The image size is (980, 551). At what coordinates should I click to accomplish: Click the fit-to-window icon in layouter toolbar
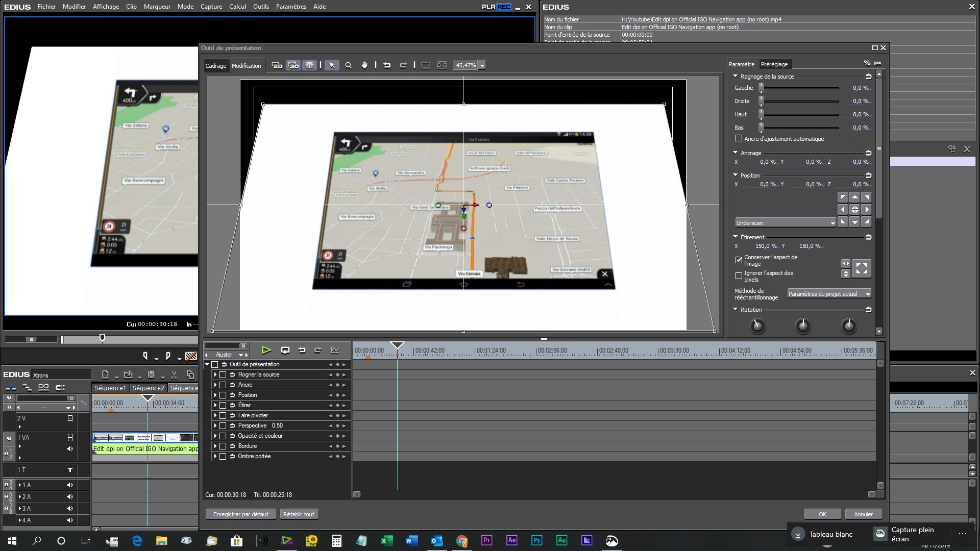[442, 65]
